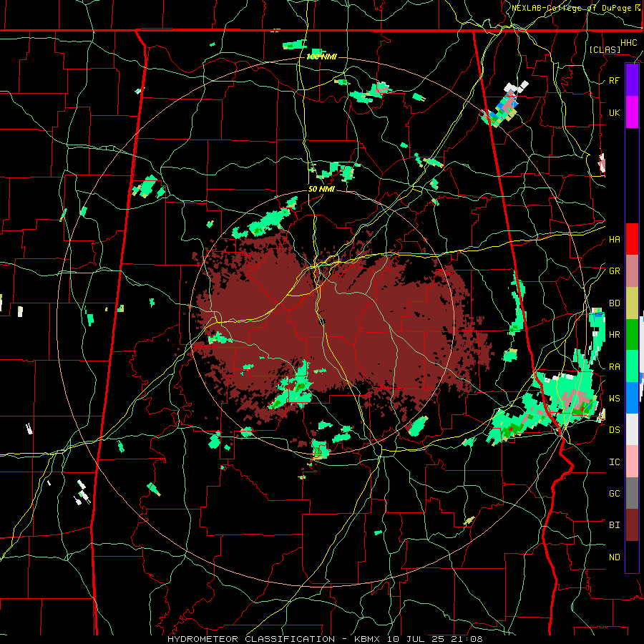Click the IC light pink legend swatch
This screenshot has width=644, height=644.
(x=632, y=462)
